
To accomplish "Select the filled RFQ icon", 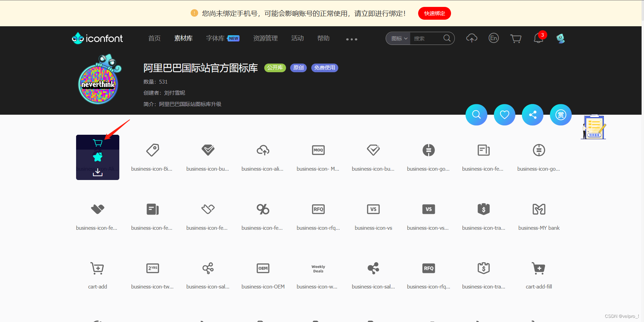I will click(x=429, y=268).
